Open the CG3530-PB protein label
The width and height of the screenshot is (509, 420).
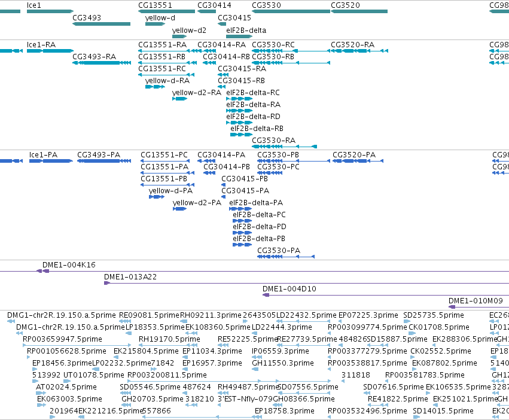[278, 155]
